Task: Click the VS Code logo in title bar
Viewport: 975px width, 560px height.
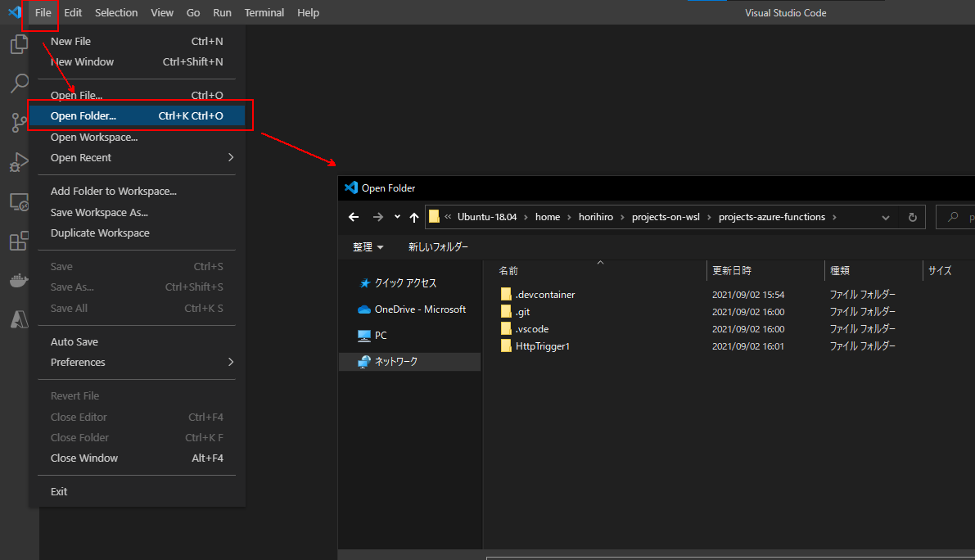Action: coord(14,12)
